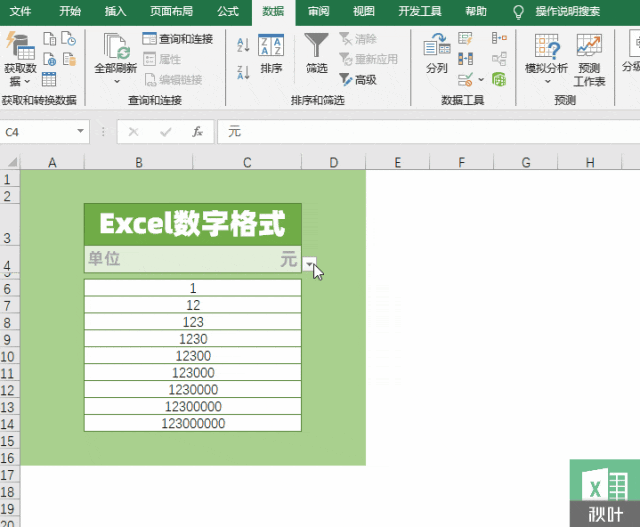Click the Name Box showing C4
Screen dimensions: 640x527
pos(38,132)
